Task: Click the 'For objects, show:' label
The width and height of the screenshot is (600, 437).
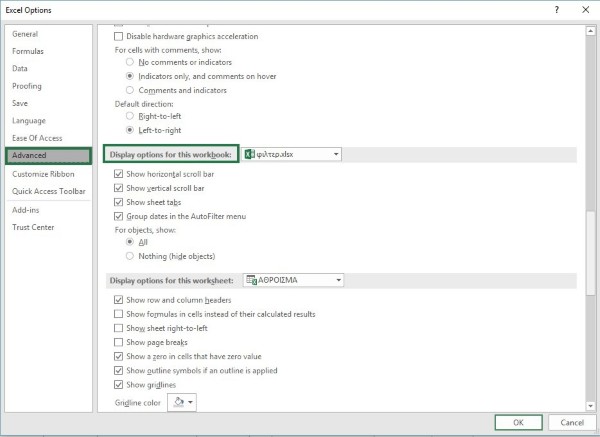Action: coord(145,230)
